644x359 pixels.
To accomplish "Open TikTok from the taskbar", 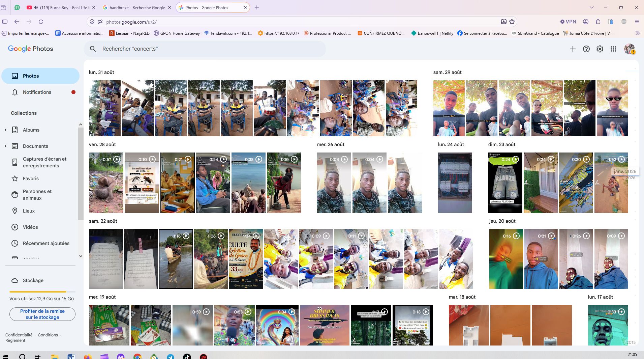I will pos(187,357).
